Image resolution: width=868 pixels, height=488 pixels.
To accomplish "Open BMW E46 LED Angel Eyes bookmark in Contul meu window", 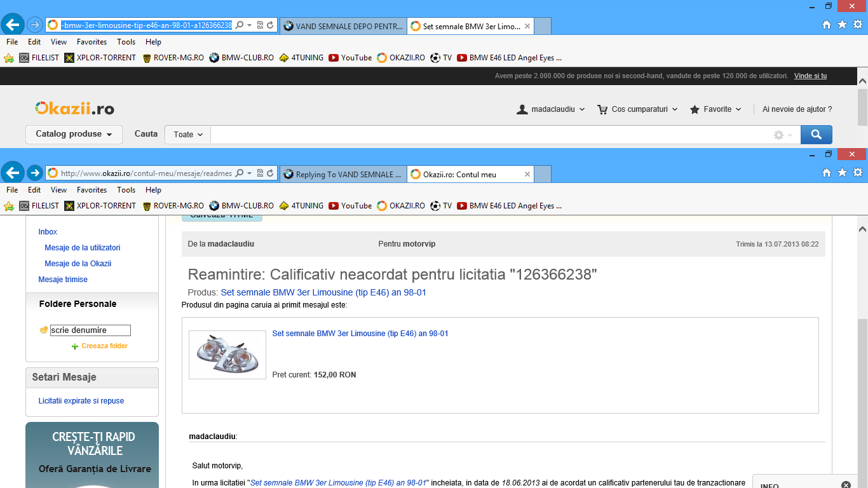I will point(510,206).
